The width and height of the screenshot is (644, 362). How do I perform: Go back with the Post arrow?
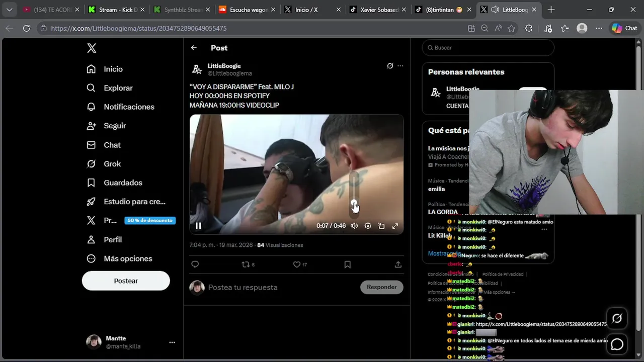click(194, 48)
